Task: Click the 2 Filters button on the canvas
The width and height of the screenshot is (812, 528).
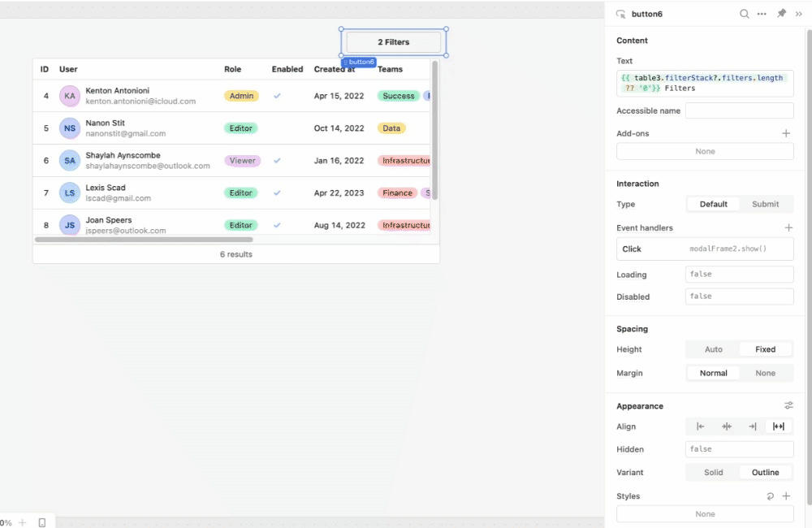Action: (x=393, y=41)
